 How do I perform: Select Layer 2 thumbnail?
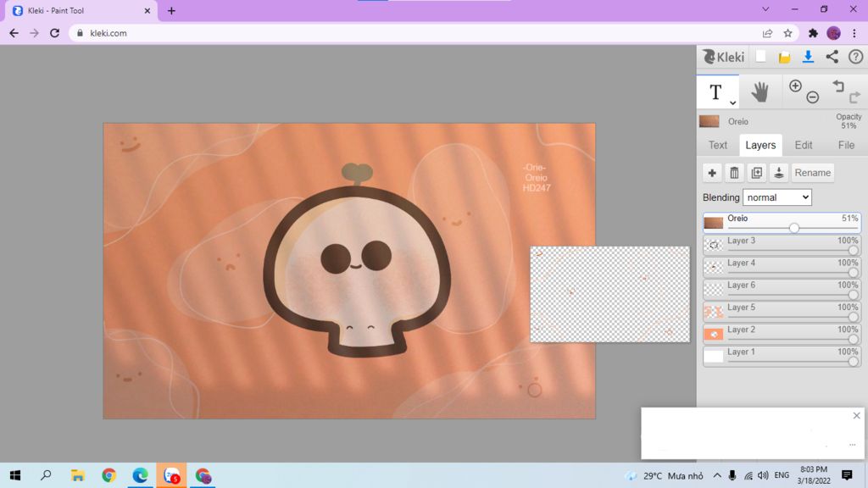tap(714, 334)
